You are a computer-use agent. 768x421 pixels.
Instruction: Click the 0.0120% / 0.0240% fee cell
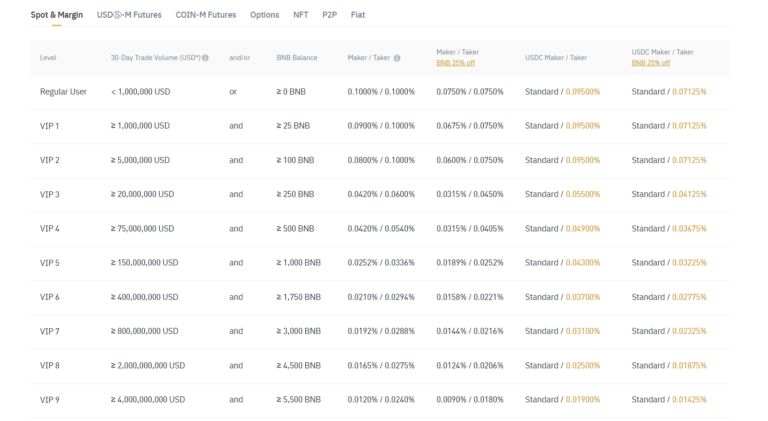tap(381, 400)
